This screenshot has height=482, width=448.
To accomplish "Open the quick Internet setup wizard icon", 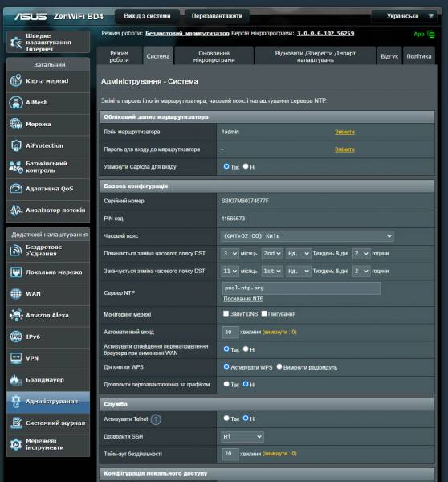I will [x=16, y=42].
